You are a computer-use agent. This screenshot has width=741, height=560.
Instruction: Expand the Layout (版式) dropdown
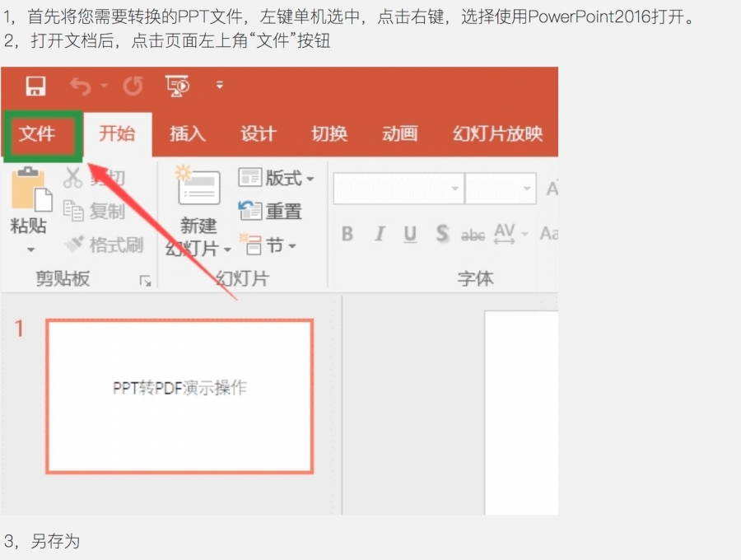tap(277, 178)
